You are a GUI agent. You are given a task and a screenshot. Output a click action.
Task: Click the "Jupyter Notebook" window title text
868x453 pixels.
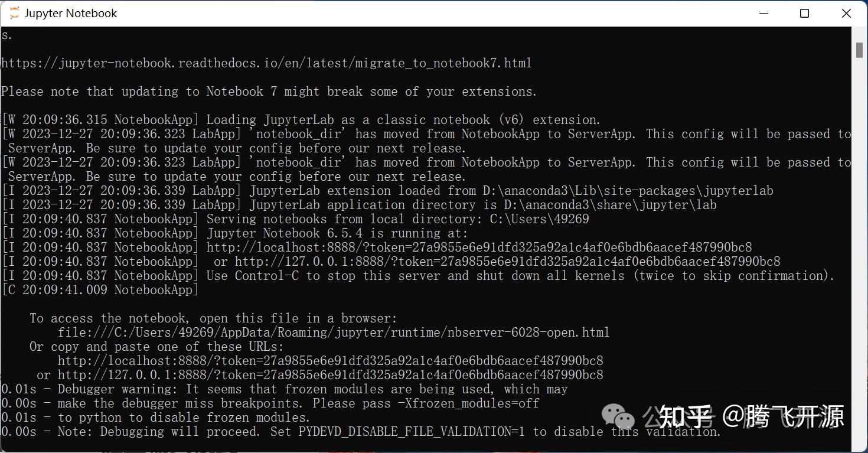click(71, 13)
